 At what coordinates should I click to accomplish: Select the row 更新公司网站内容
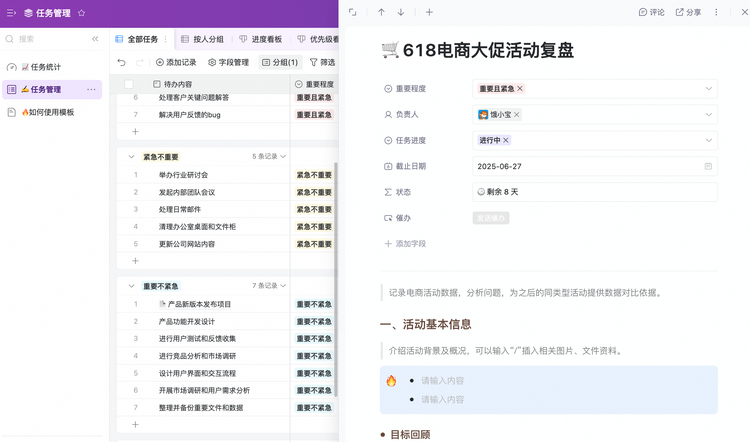click(187, 244)
